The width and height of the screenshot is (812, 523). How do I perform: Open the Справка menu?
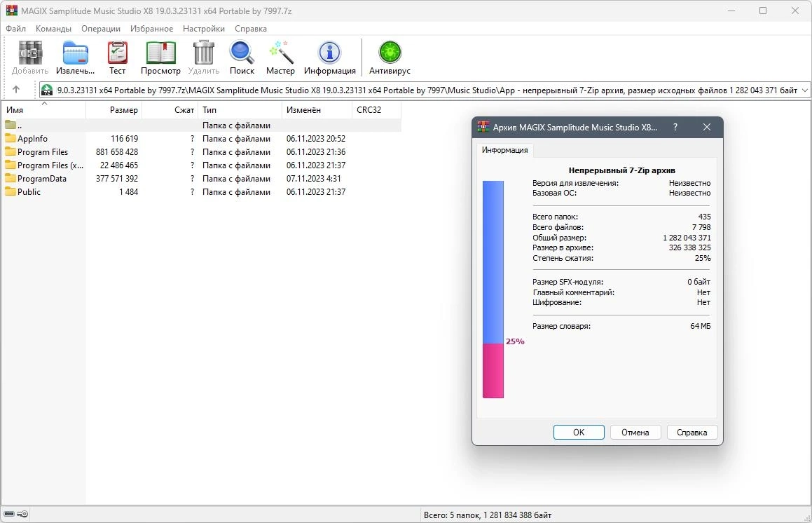(251, 29)
